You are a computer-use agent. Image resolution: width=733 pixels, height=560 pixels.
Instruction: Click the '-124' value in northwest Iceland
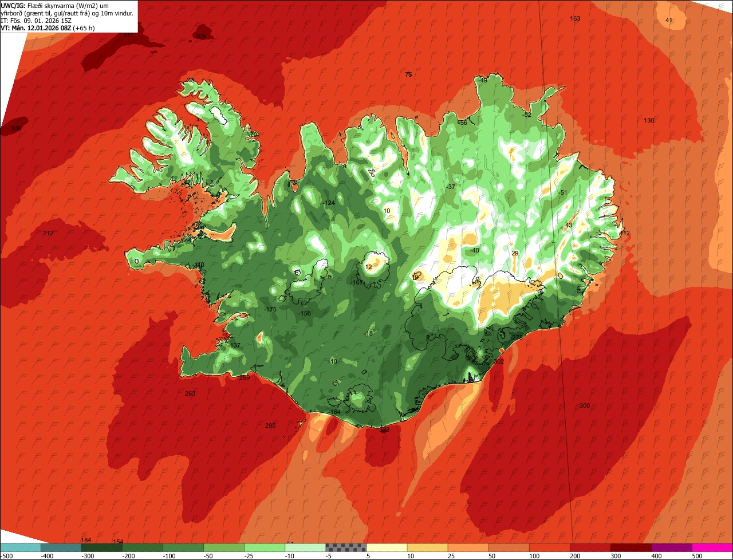(x=328, y=203)
